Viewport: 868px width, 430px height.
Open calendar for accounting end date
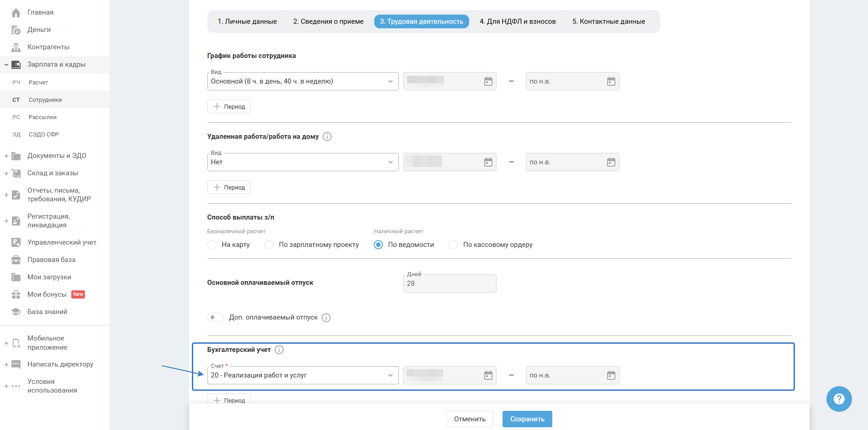tap(611, 375)
